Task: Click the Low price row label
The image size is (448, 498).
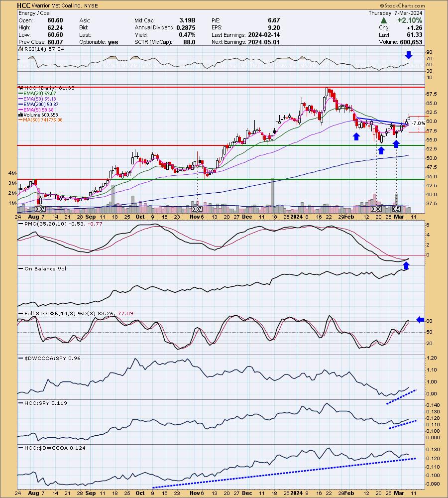Action: 24,35
